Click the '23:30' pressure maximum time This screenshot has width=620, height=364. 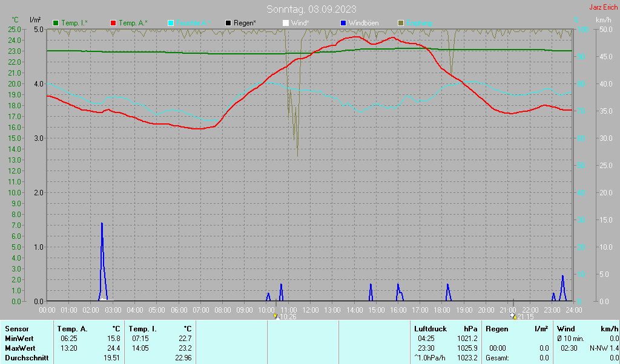(x=426, y=349)
